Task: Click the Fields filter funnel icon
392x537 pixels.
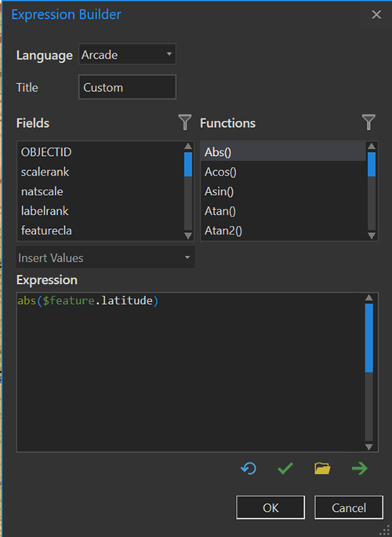Action: (x=185, y=122)
